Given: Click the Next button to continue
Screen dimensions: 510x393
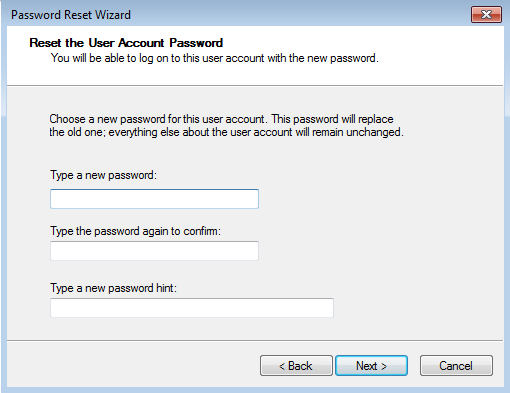Looking at the screenshot, I should click(371, 366).
